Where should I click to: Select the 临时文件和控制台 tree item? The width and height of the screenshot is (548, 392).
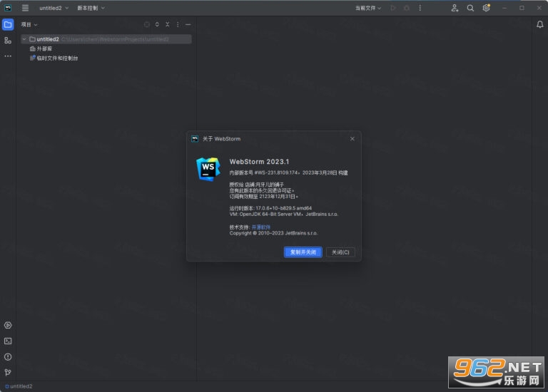coord(54,58)
